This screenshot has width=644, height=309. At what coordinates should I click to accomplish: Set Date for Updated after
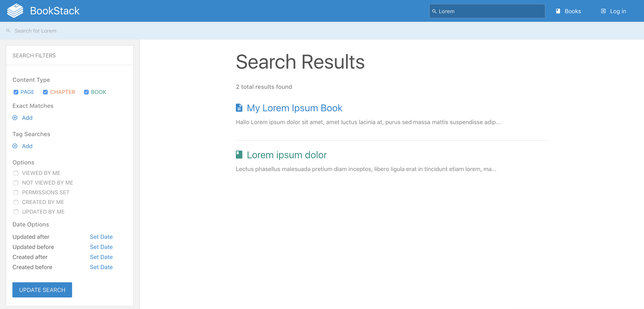point(101,237)
